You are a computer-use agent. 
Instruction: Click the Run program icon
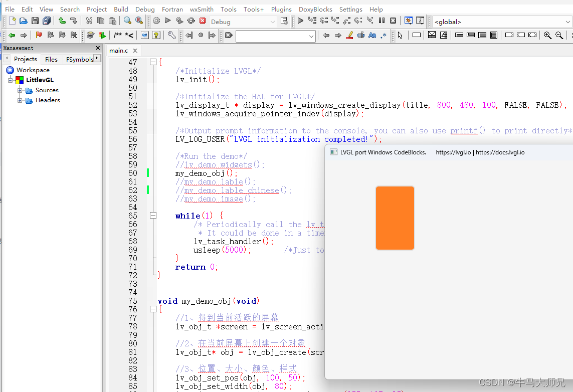pos(168,21)
